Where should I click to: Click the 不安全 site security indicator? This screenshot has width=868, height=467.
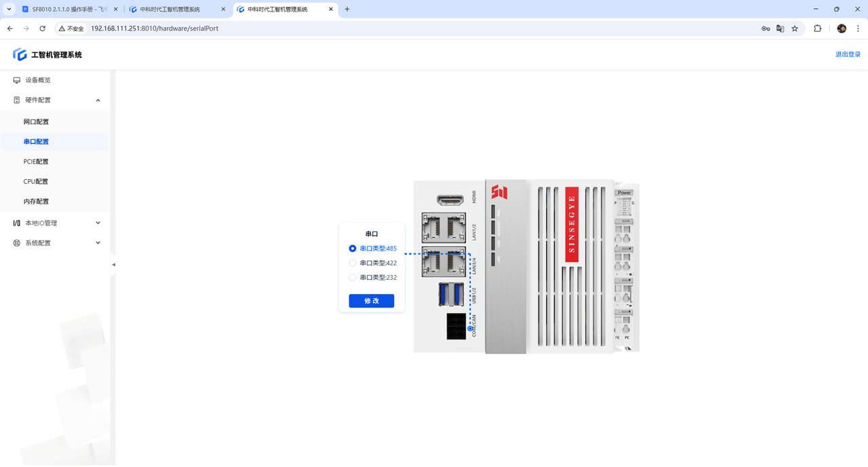(71, 29)
